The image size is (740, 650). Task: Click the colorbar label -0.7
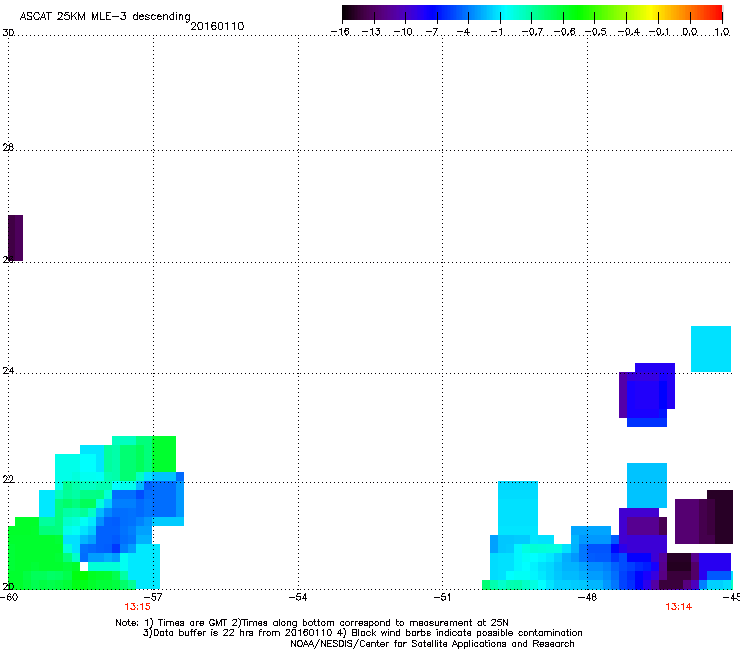[x=532, y=32]
